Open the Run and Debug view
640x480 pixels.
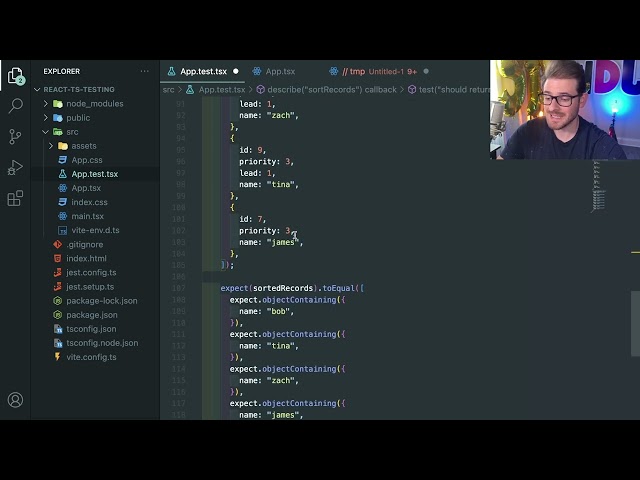[x=15, y=167]
